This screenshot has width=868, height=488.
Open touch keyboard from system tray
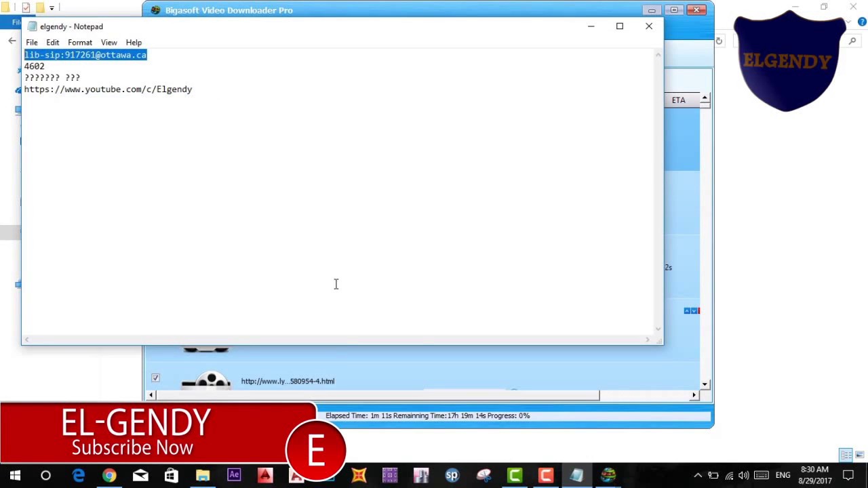(762, 475)
